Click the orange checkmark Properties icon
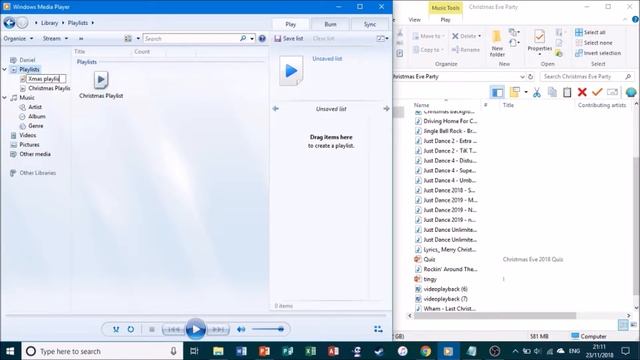This screenshot has height=360, width=640. pyautogui.click(x=597, y=92)
